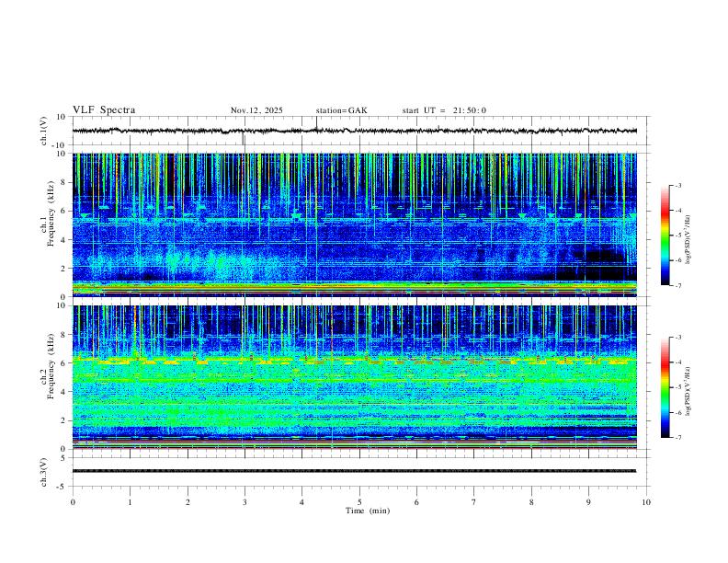Viewport: 728px width, 563px height.
Task: Click the "-7" label on ch.2 color bar
Action: (677, 438)
